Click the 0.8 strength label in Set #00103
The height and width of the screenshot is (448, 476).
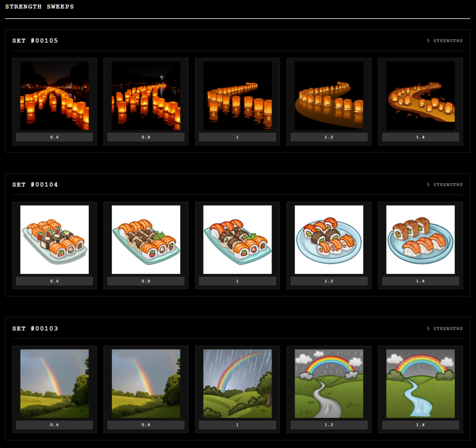(x=146, y=425)
